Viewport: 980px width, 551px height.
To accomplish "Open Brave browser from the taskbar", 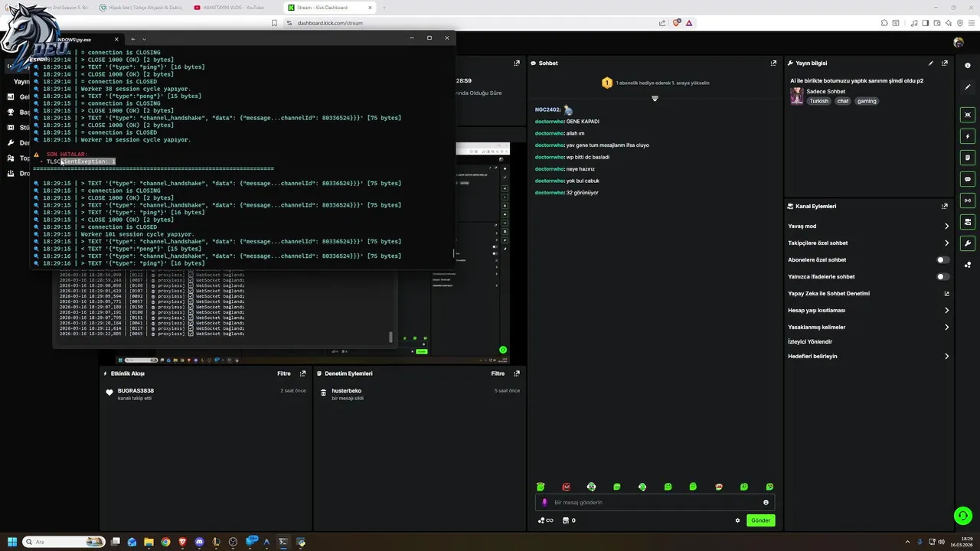I will pyautogui.click(x=182, y=542).
